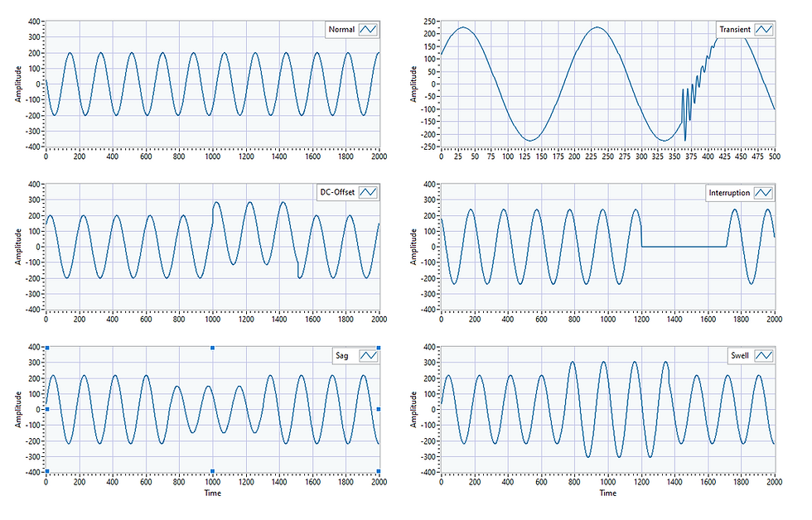This screenshot has width=812, height=520.
Task: Click the "500" x-axis end value on Transient graph
Action: click(x=774, y=156)
